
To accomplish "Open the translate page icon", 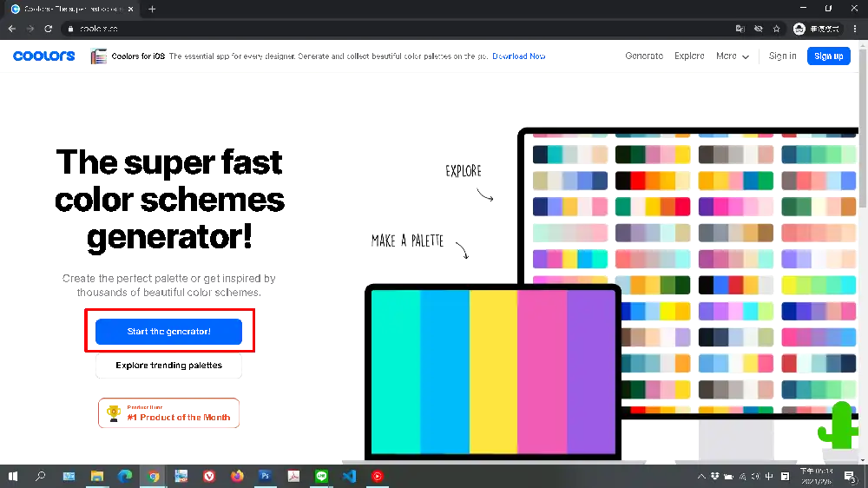I will (x=740, y=29).
